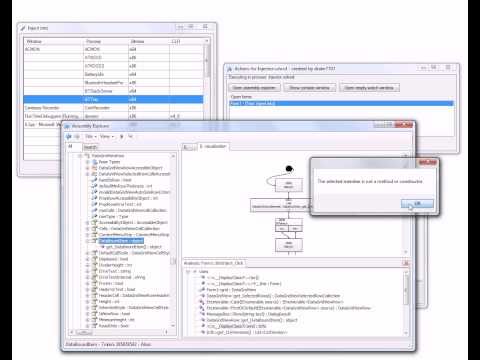Click the field icon beside Form1::grid entry

coord(202,290)
